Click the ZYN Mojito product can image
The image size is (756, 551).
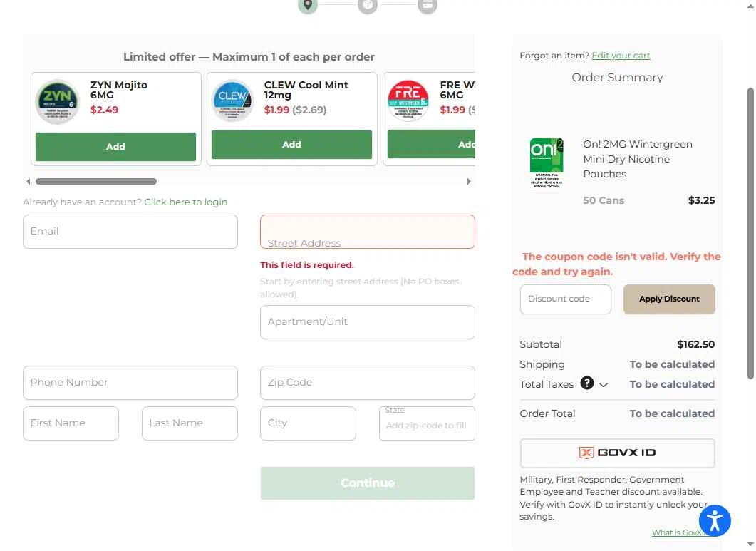(x=58, y=102)
